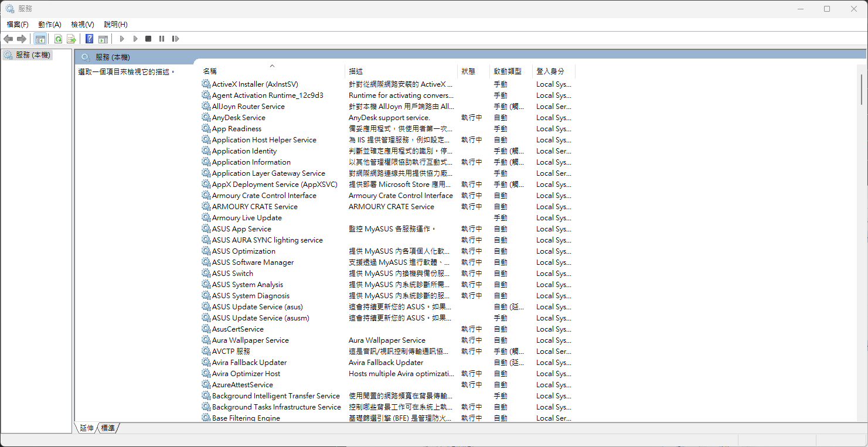This screenshot has width=868, height=447.
Task: Select Application Host Helper Service
Action: [x=264, y=140]
